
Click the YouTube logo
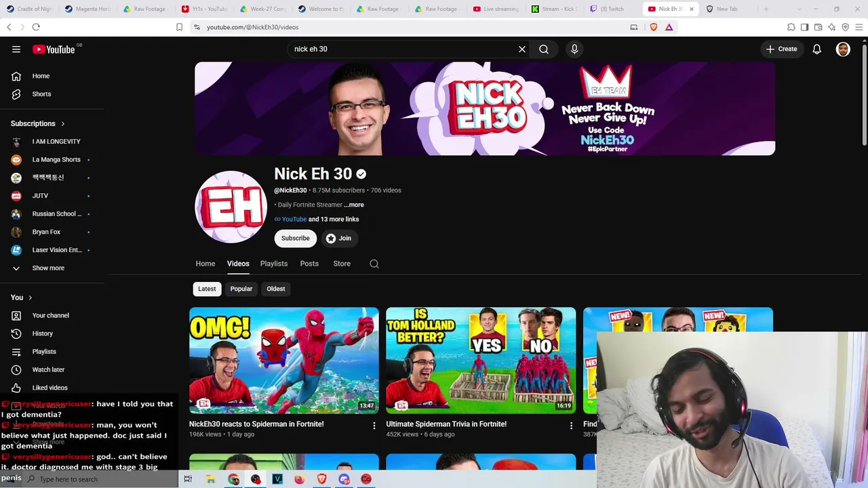(x=53, y=49)
